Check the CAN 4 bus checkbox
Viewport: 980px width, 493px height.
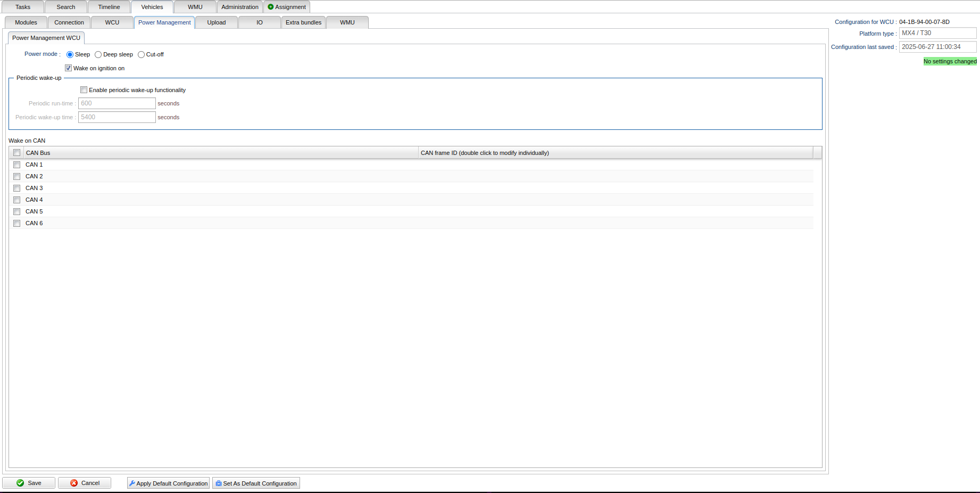coord(17,200)
